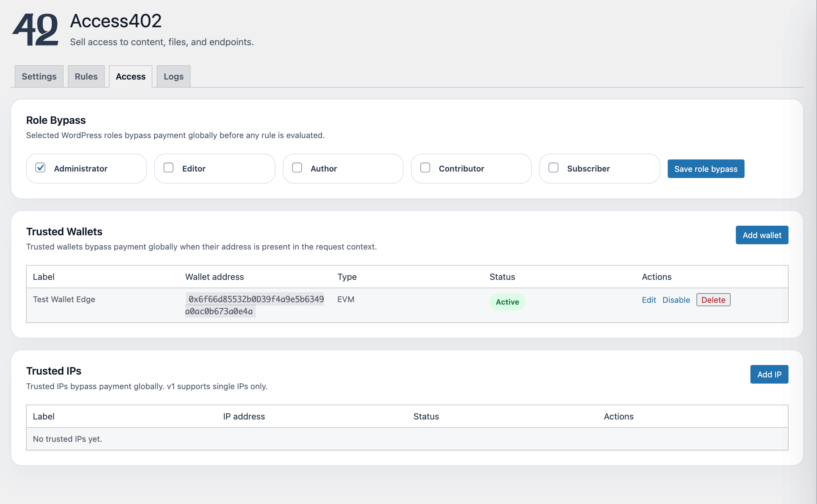The image size is (817, 504).
Task: Click the IP address column header
Action: [x=244, y=416]
